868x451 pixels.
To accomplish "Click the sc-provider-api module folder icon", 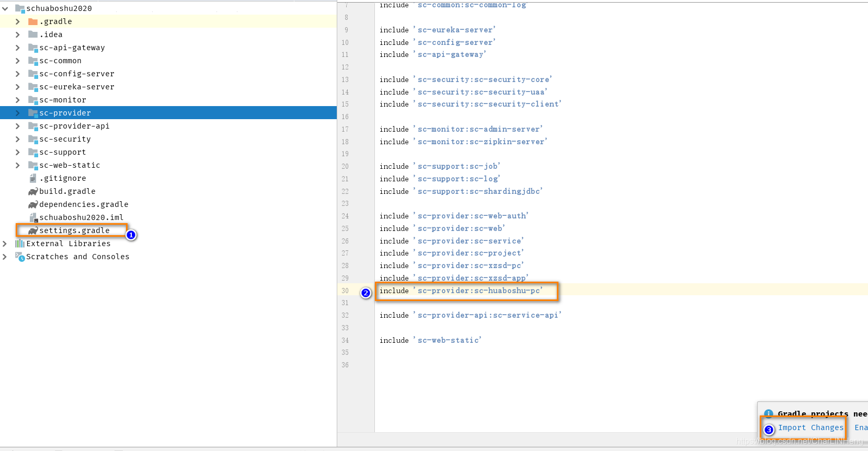I will pos(33,126).
